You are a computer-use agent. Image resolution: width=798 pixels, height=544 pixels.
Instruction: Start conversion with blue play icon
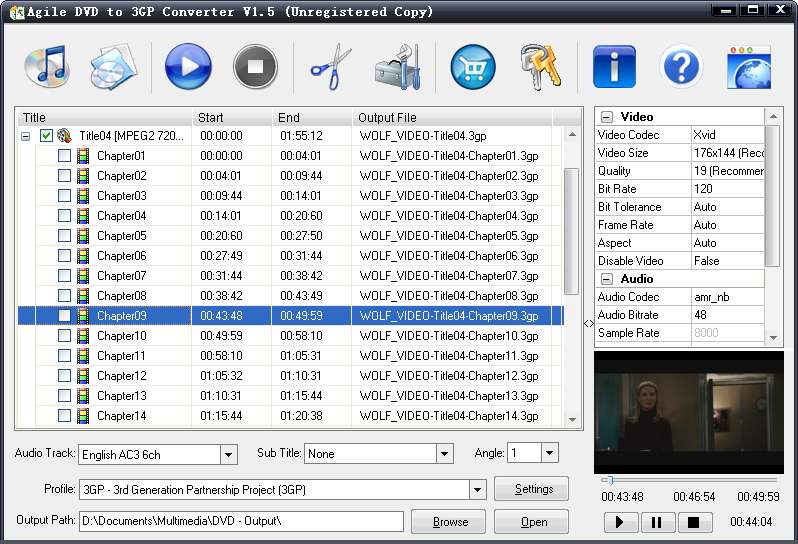(x=188, y=67)
